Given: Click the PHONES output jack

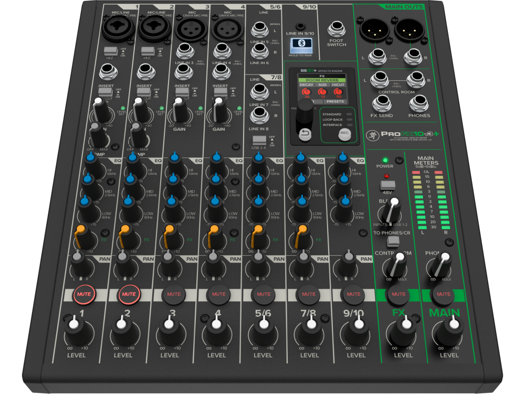Looking at the screenshot, I should (419, 103).
